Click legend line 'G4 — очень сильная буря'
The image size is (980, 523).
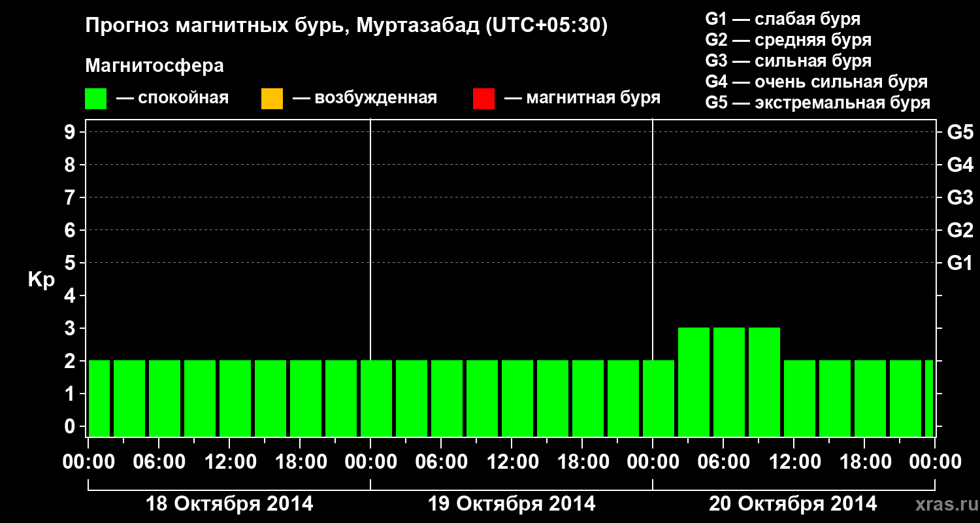point(817,82)
